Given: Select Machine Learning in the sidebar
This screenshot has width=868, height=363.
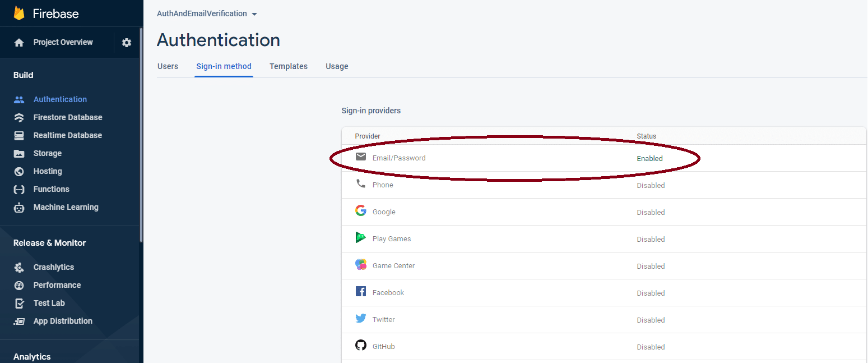Looking at the screenshot, I should (66, 207).
